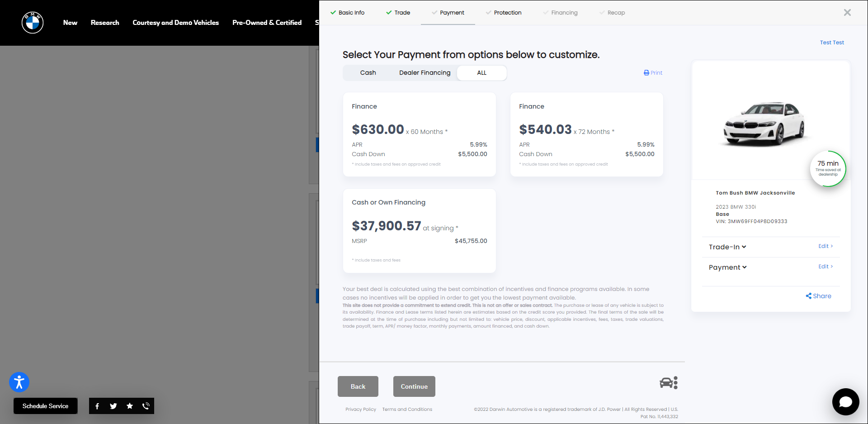Close the payment panel
Screen dimensions: 868x424
tap(847, 13)
